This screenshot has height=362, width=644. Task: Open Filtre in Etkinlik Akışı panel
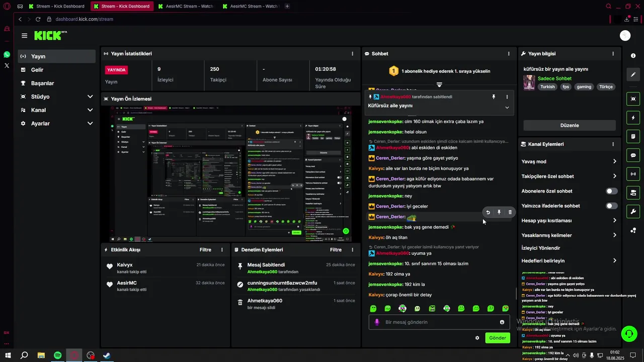pyautogui.click(x=205, y=249)
